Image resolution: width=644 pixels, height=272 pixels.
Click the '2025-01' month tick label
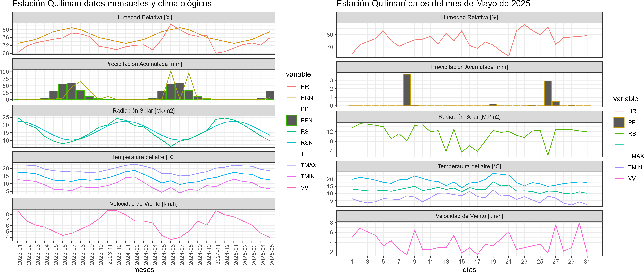pos(236,254)
